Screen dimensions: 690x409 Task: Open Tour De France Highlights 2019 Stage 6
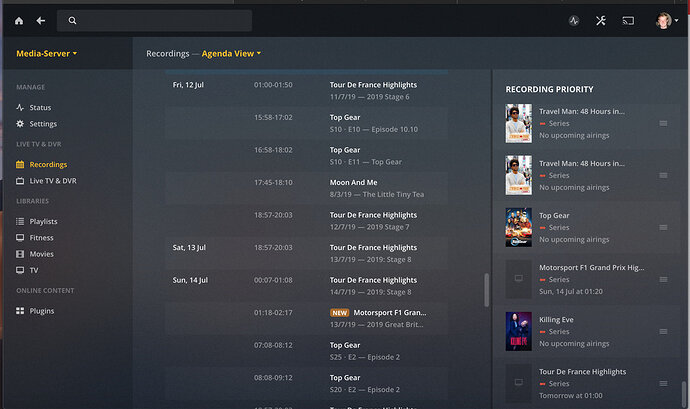tap(306, 91)
